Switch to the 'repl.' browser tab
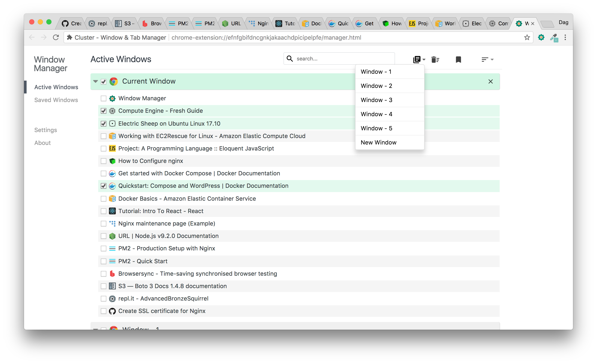This screenshot has width=597, height=364. [98, 24]
